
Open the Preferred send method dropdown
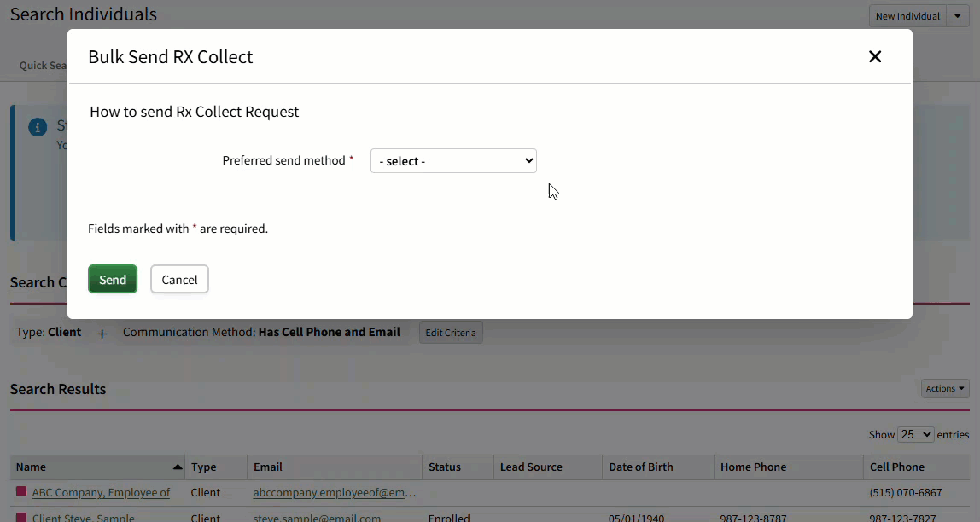pyautogui.click(x=452, y=160)
